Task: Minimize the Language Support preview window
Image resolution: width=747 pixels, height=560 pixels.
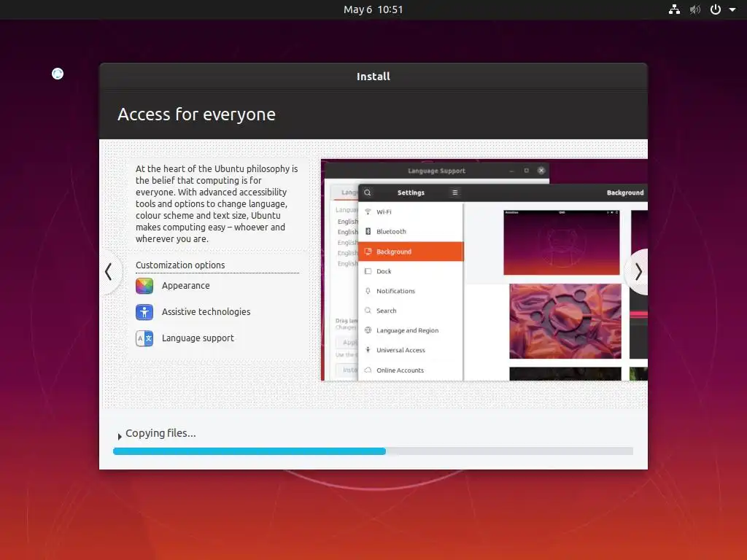Action: 511,171
